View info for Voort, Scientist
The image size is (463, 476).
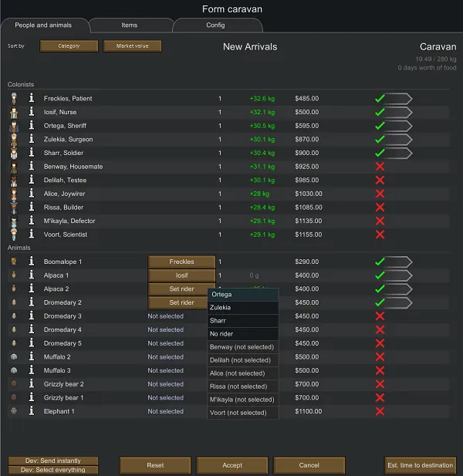[32, 235]
